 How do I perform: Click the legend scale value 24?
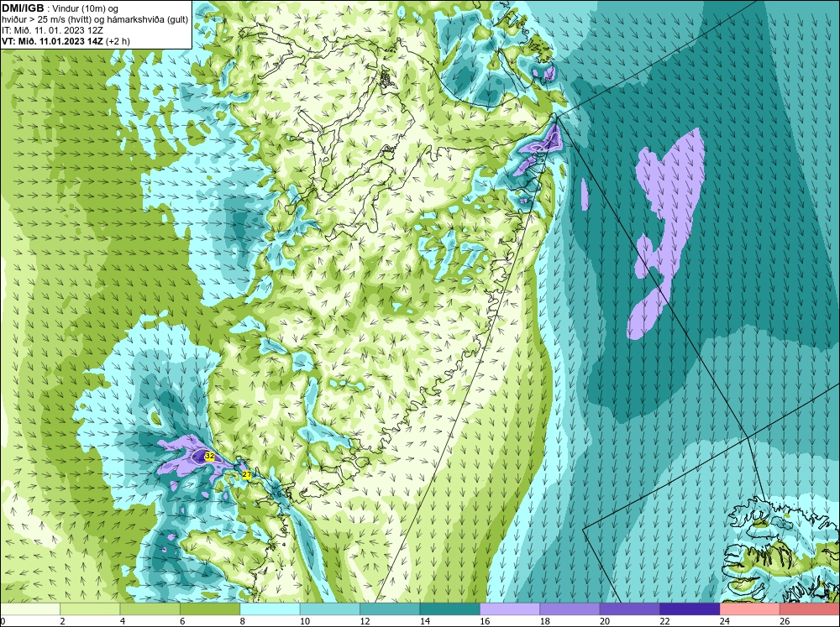(725, 621)
